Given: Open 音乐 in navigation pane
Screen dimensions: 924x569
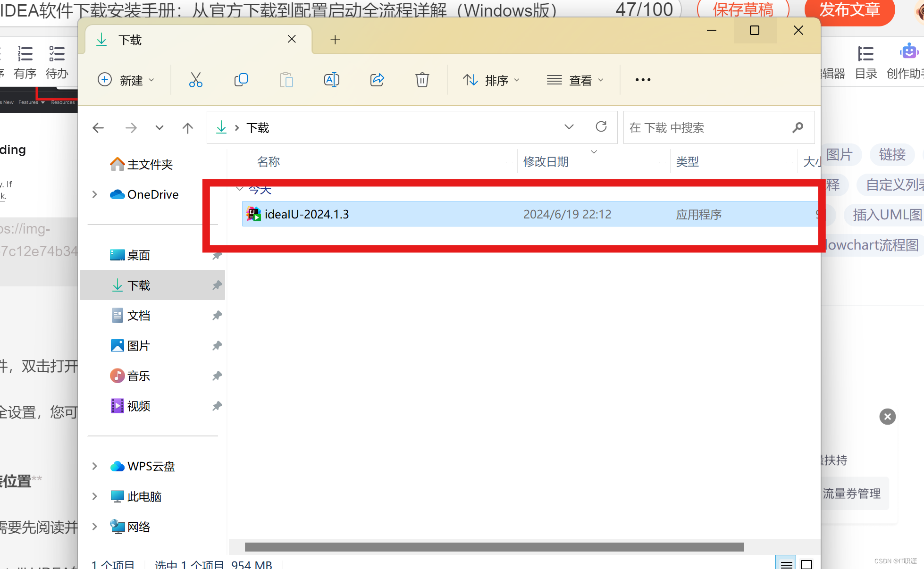Looking at the screenshot, I should pyautogui.click(x=130, y=376).
